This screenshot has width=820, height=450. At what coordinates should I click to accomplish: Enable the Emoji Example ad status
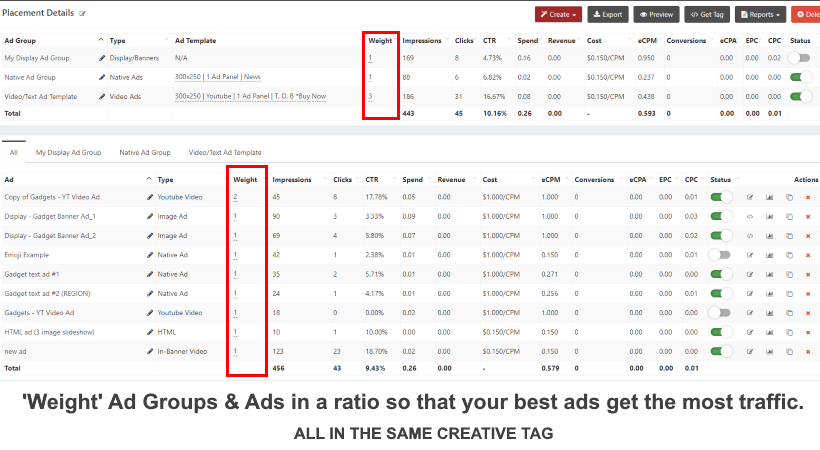720,255
